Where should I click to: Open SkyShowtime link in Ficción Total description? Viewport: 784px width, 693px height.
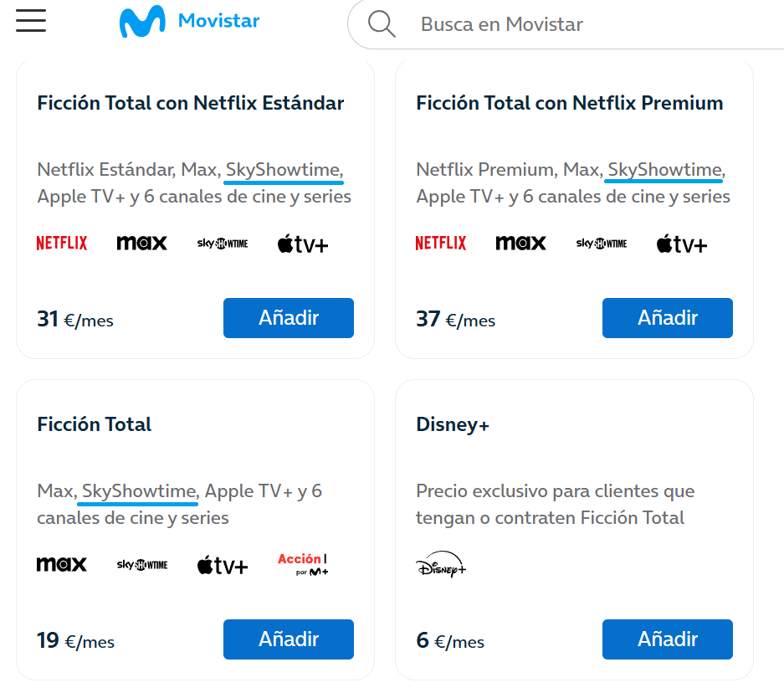coord(138,491)
